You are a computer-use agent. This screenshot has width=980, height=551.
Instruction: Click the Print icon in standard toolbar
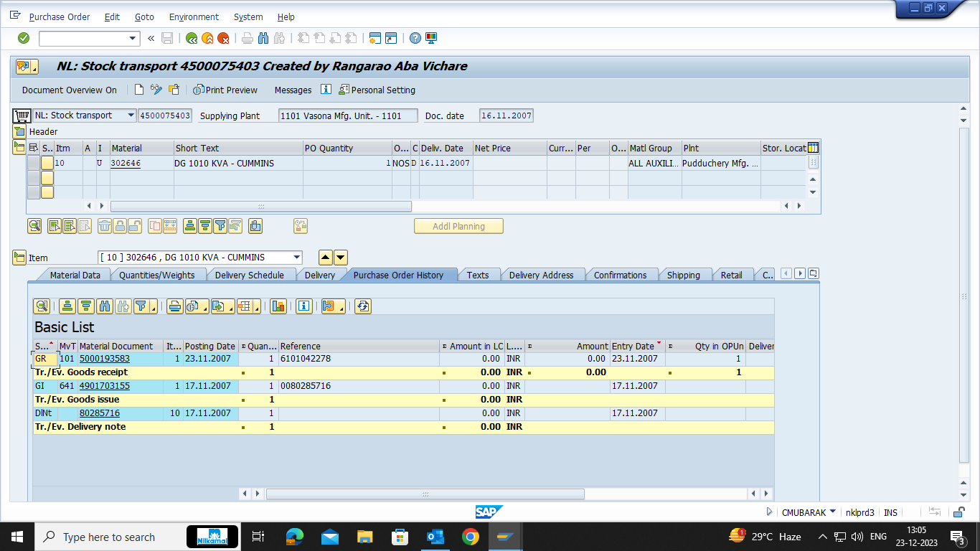pyautogui.click(x=247, y=38)
